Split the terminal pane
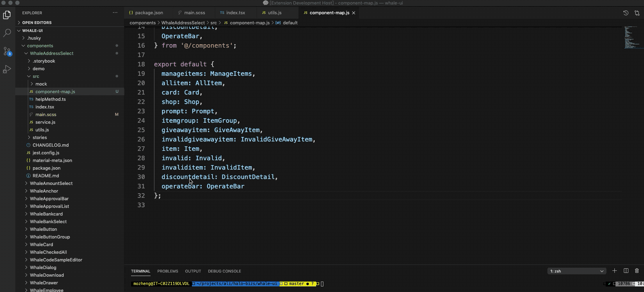644x292 pixels. click(x=626, y=271)
